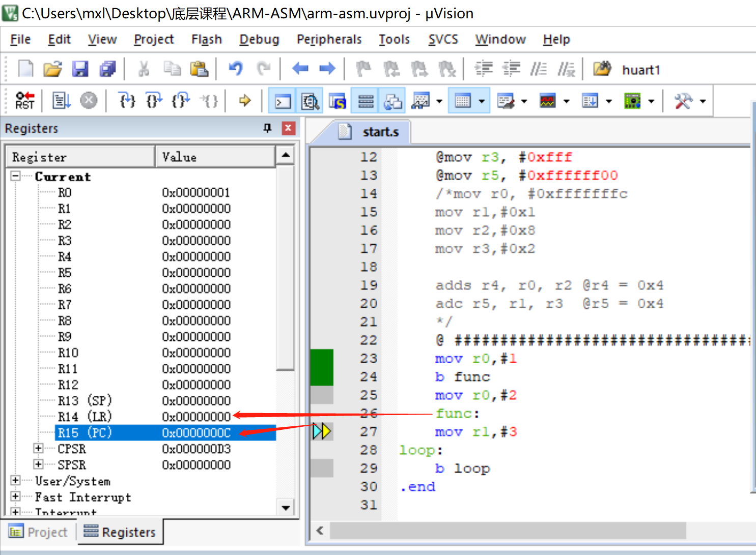Create a new file with toolbar icon

point(25,69)
